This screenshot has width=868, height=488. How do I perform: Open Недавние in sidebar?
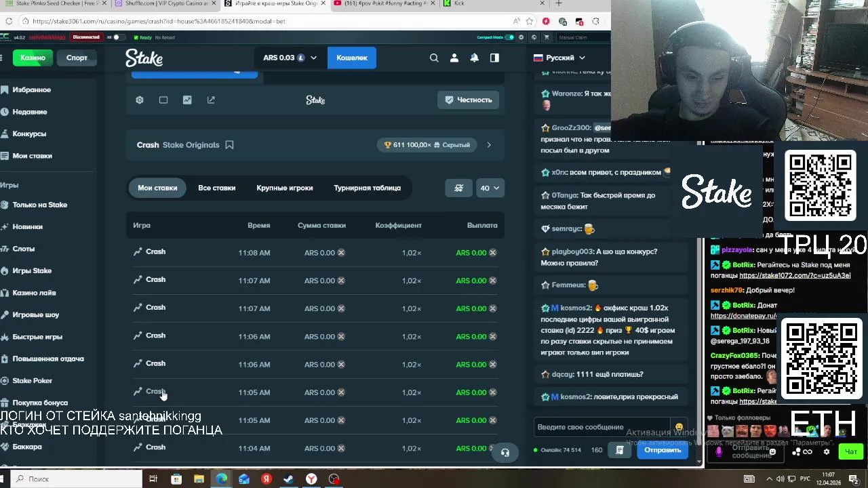[29, 112]
